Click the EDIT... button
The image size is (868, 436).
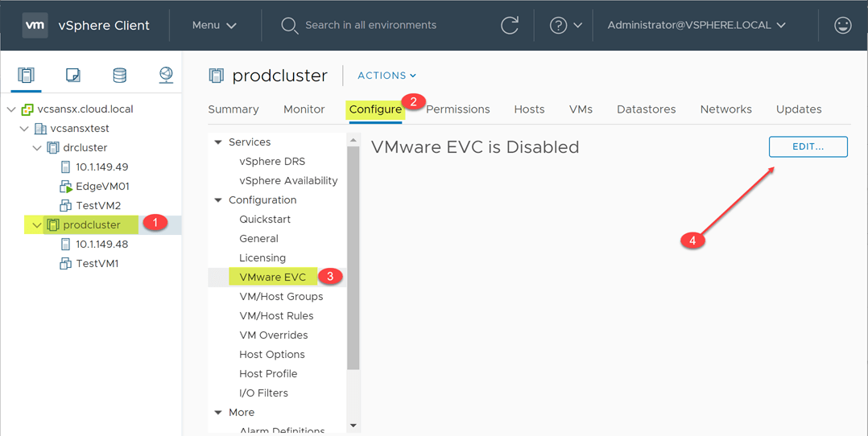808,146
